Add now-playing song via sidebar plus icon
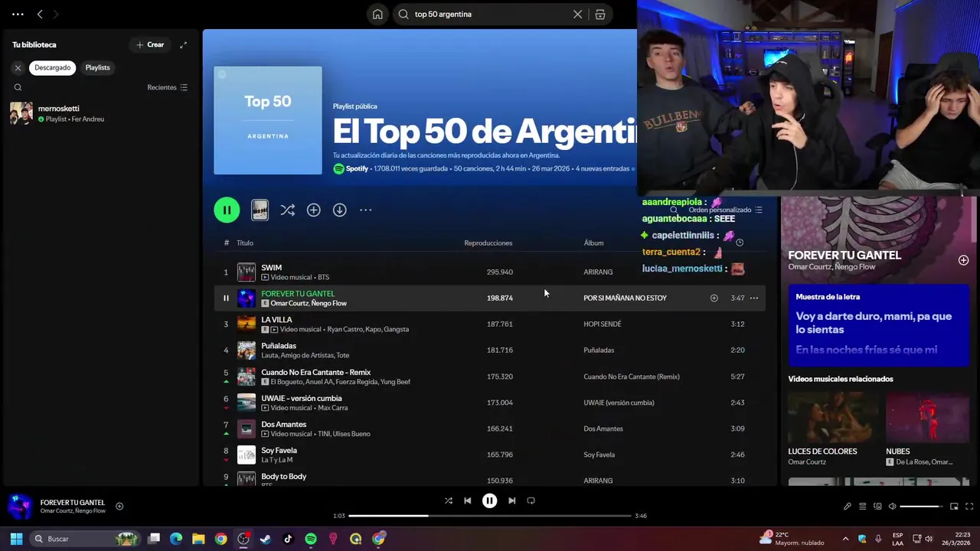 (x=963, y=260)
